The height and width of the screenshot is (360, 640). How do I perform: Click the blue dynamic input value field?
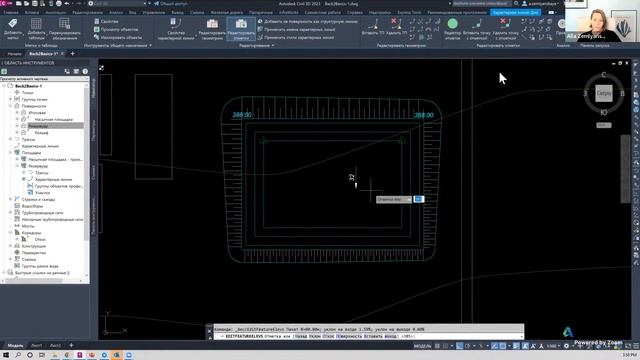pyautogui.click(x=418, y=199)
